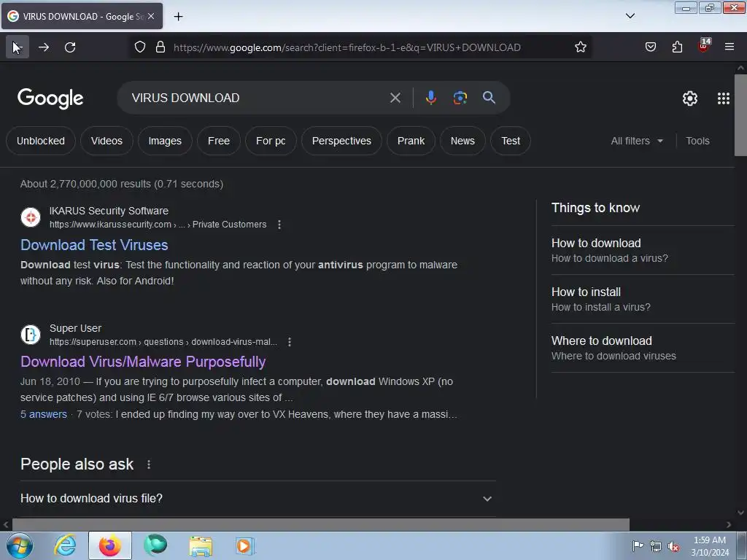This screenshot has height=560, width=747.
Task: Bookmark this page with the star icon
Action: 580,47
